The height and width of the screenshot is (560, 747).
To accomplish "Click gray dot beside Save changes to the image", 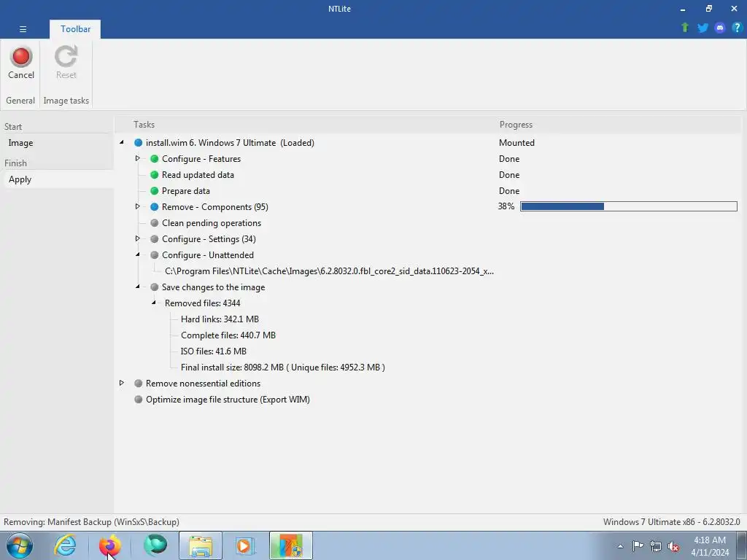I will point(155,287).
